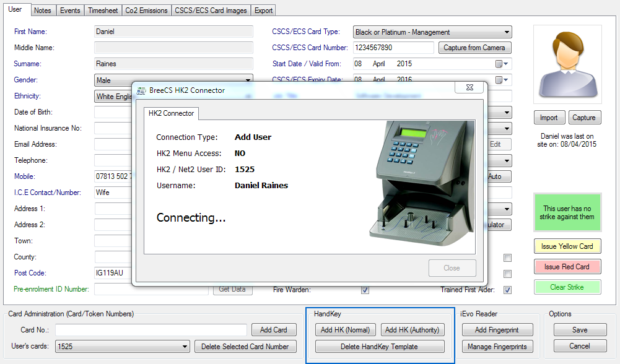The image size is (620, 364).
Task: Open the Co2 Emissions tab
Action: (x=146, y=11)
